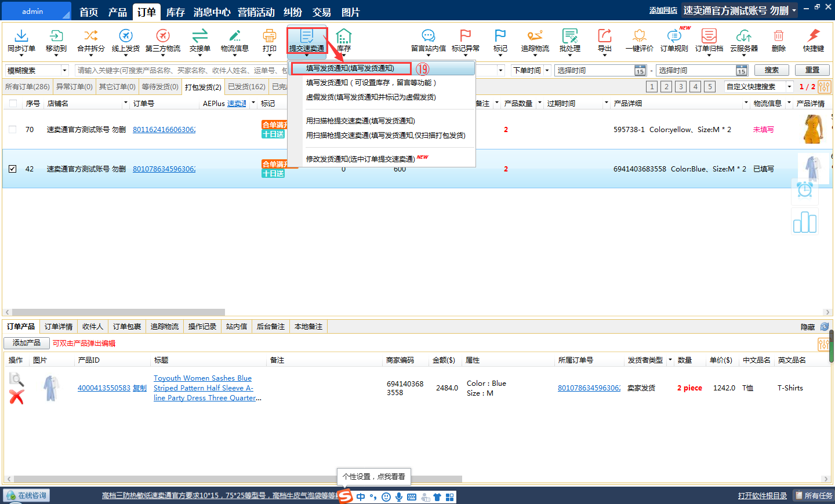
Task: Expand the 店铺名 column filter arrow
Action: click(x=125, y=103)
